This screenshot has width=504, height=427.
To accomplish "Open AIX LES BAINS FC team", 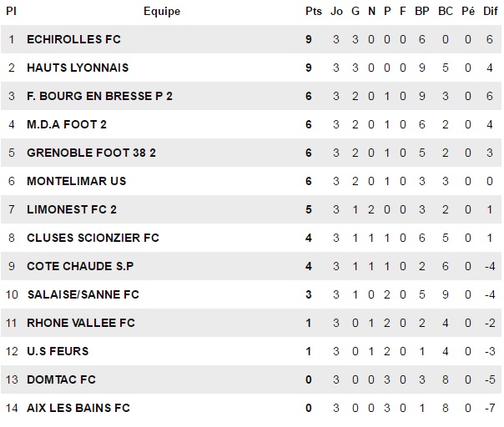I will pyautogui.click(x=78, y=408).
